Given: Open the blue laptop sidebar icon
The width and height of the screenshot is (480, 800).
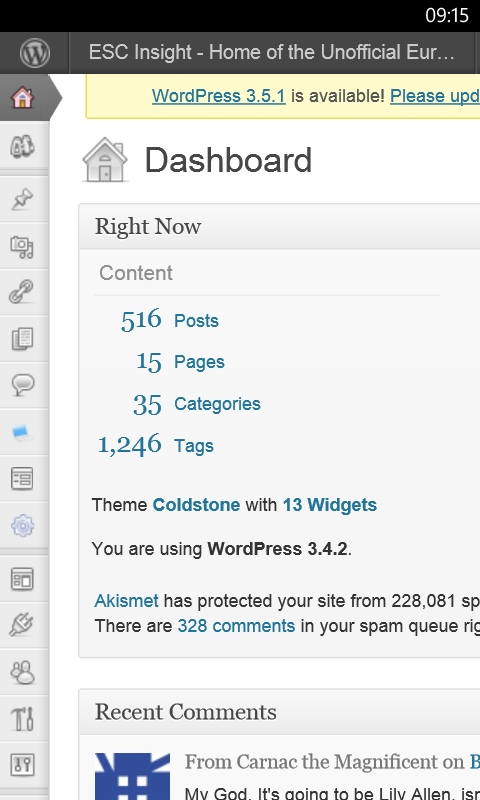Looking at the screenshot, I should tap(22, 433).
